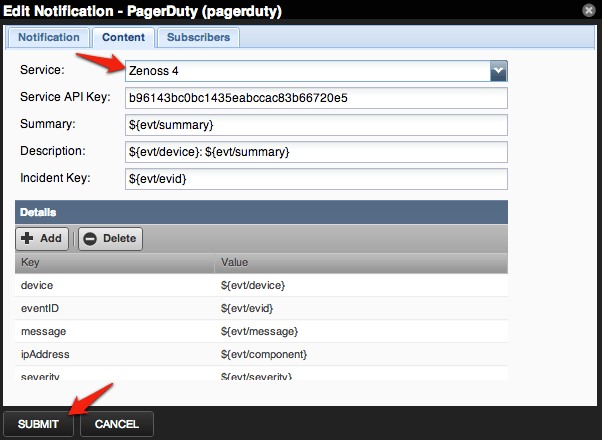This screenshot has height=440, width=602.
Task: Click the Delete button in Details
Action: [x=111, y=239]
